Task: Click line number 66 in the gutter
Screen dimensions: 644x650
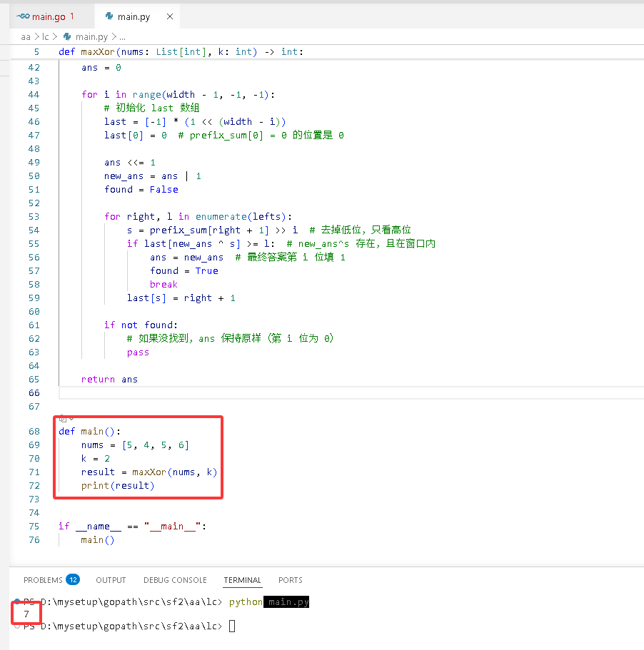Action: coord(34,393)
